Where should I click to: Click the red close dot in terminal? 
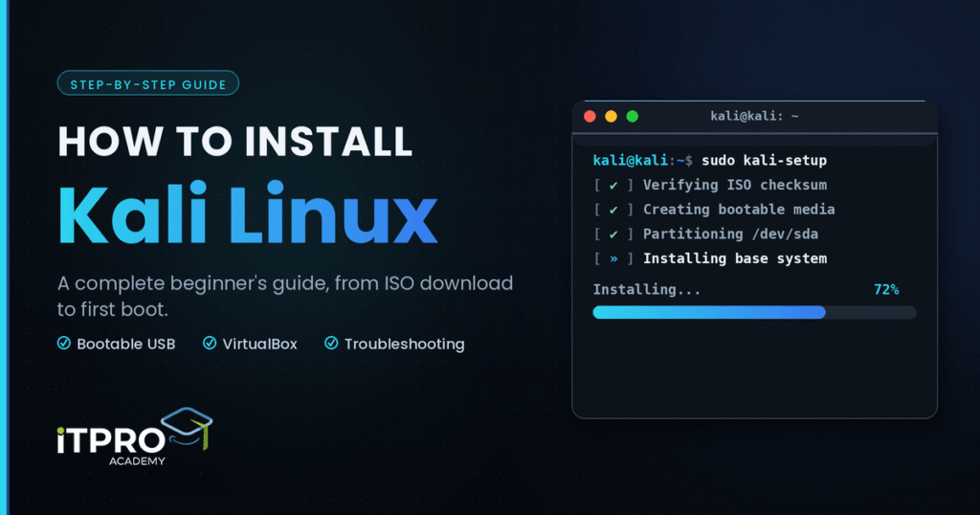(x=590, y=116)
